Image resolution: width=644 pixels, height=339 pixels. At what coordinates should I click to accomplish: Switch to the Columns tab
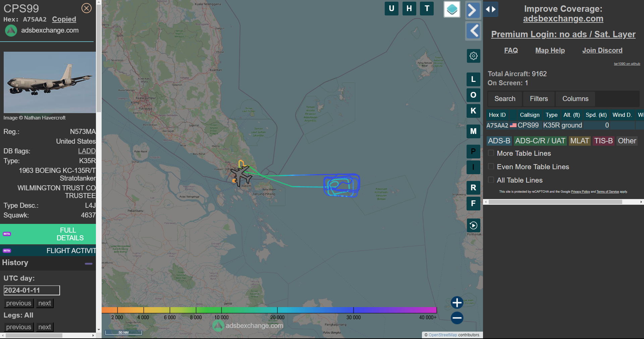[x=575, y=99]
